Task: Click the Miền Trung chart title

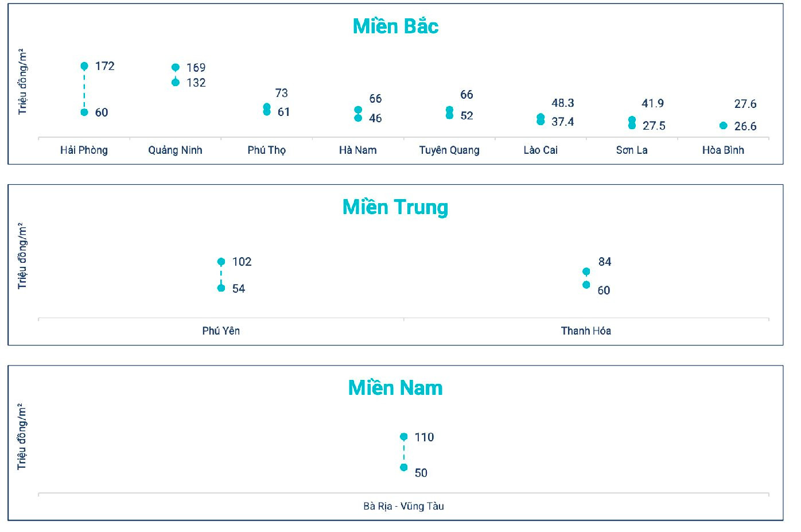Action: [395, 207]
